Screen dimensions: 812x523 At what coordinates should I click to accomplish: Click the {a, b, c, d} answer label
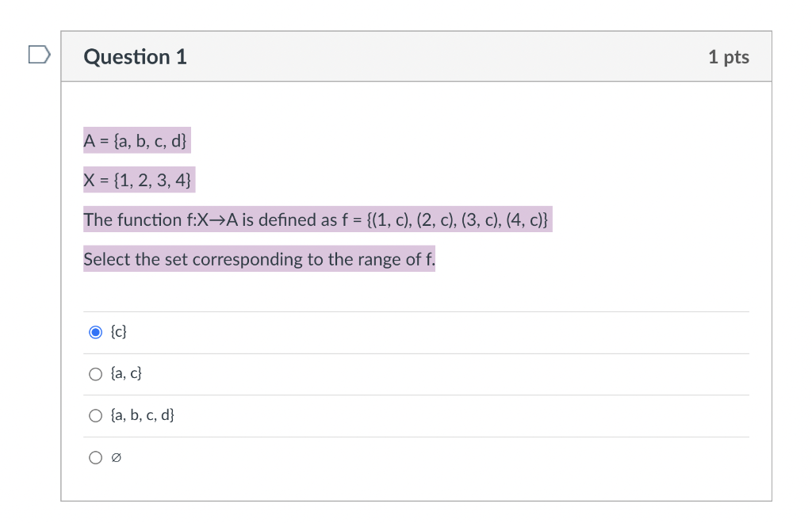pyautogui.click(x=143, y=415)
